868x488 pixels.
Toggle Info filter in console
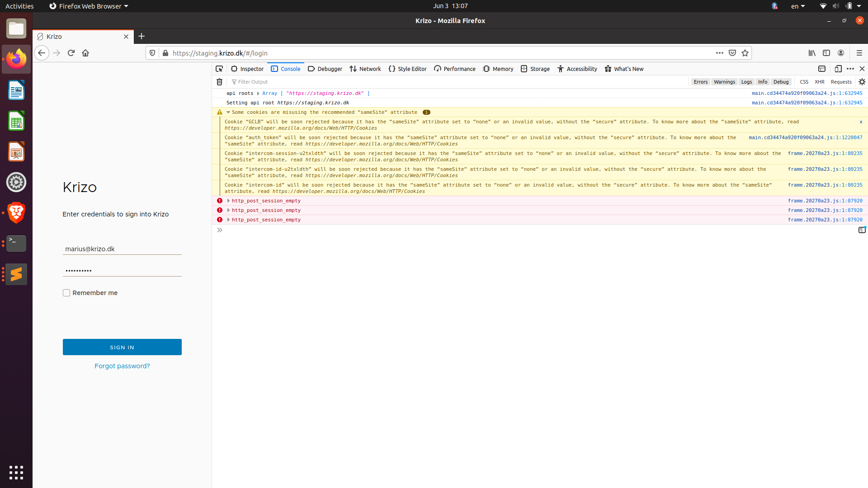point(763,82)
